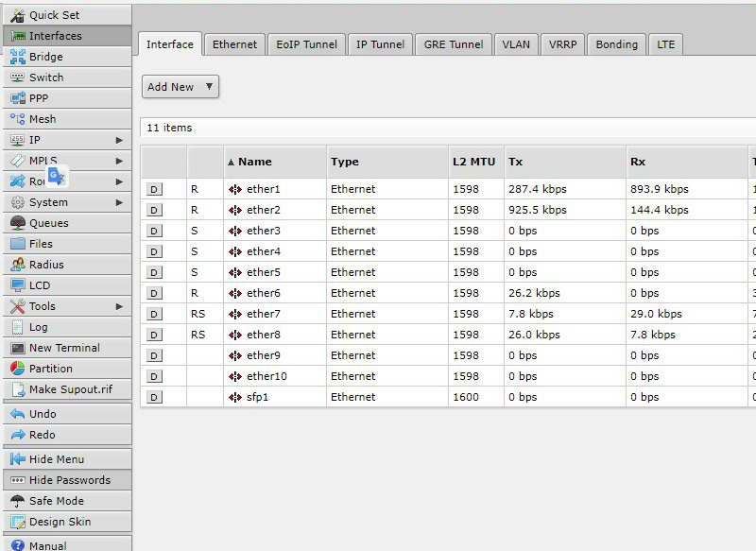Click the New Terminal icon
The height and width of the screenshot is (551, 756).
[x=17, y=348]
